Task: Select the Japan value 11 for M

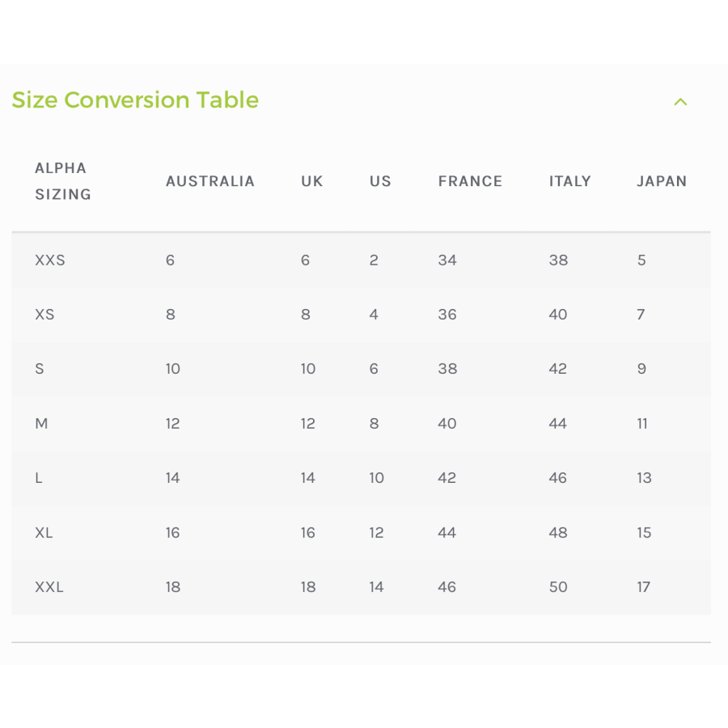Action: pyautogui.click(x=642, y=424)
